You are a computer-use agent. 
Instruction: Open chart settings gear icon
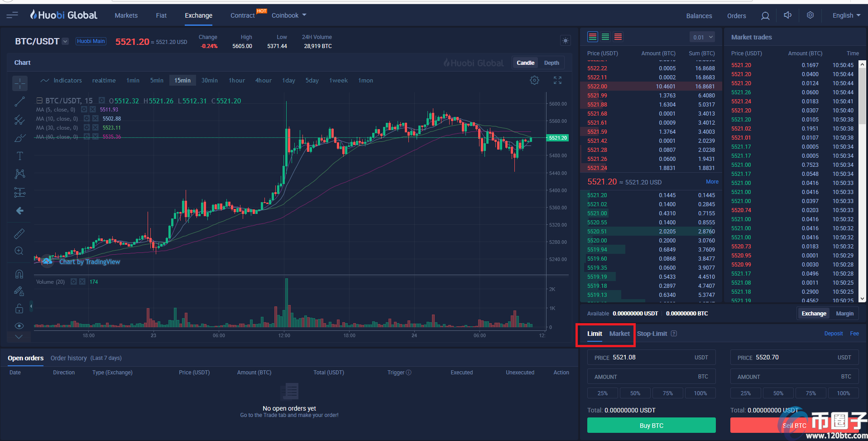534,80
